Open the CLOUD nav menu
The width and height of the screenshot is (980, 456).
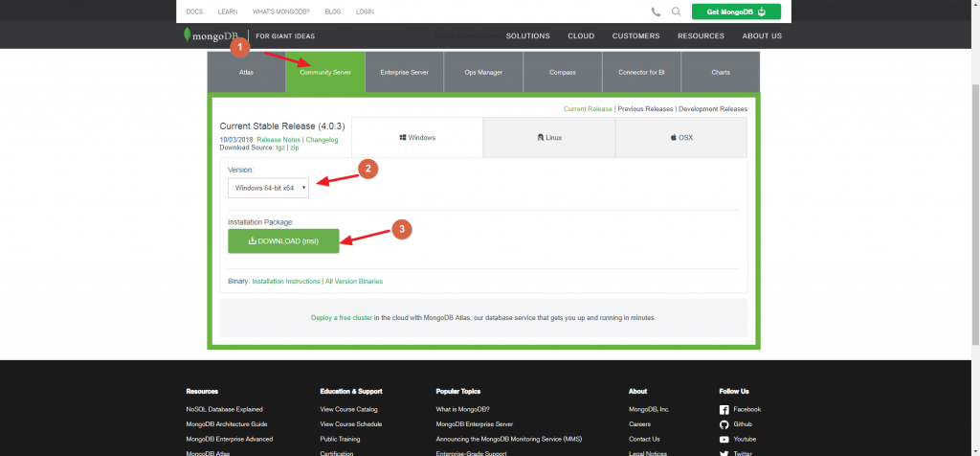pyautogui.click(x=581, y=36)
